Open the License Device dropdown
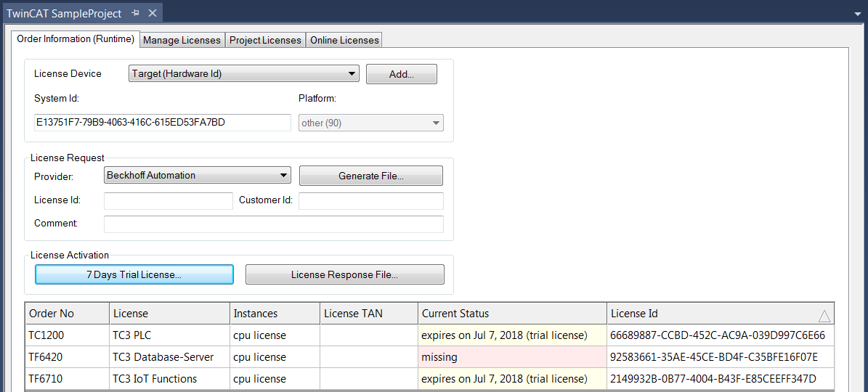868x392 pixels. 352,74
